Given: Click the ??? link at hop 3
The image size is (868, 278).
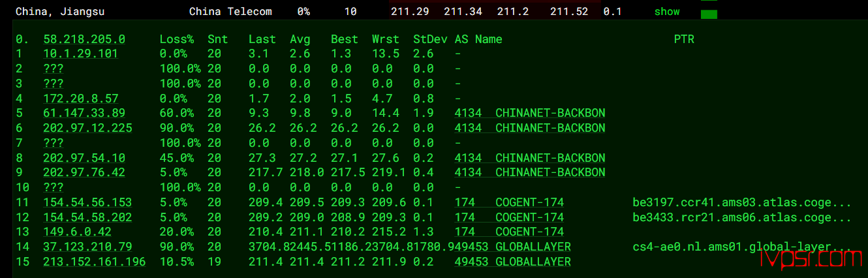Looking at the screenshot, I should (54, 84).
